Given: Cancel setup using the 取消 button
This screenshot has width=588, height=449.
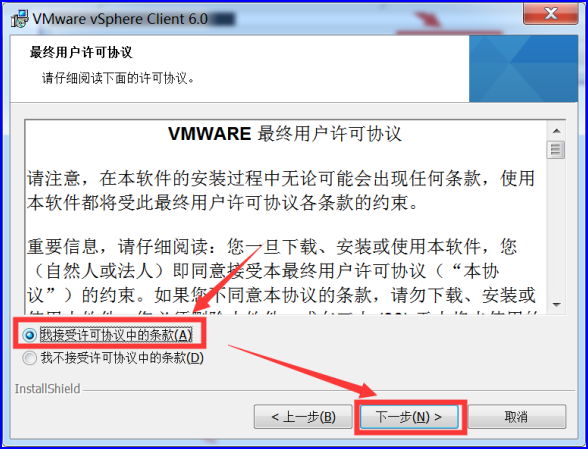Looking at the screenshot, I should pyautogui.click(x=516, y=417).
